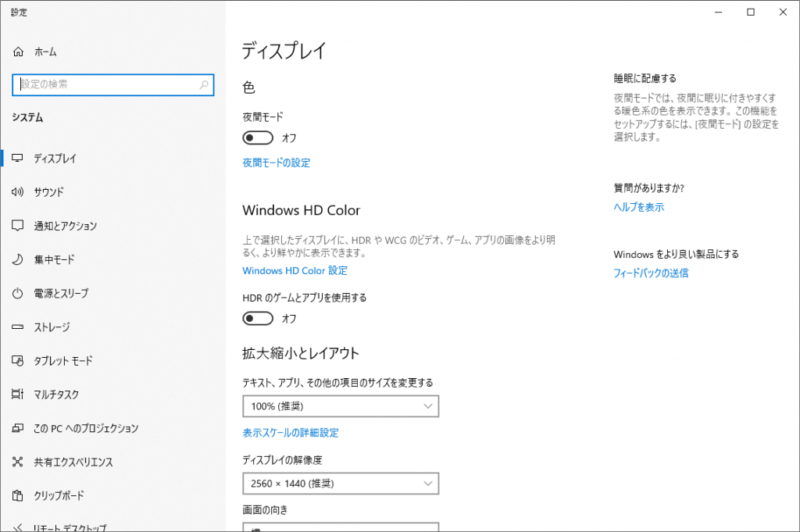Click the Windows HD Color 設定 link
The height and width of the screenshot is (532, 800).
(x=295, y=271)
